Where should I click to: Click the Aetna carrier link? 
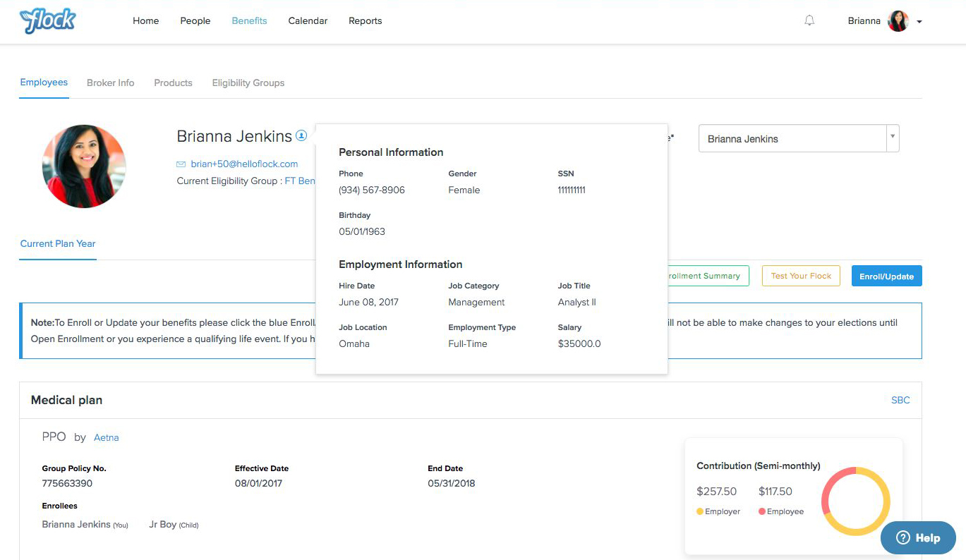(x=107, y=438)
